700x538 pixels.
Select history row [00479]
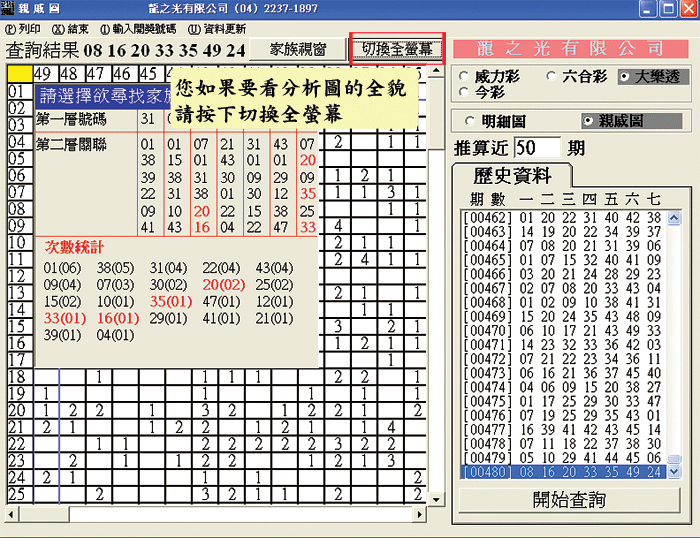[x=563, y=458]
